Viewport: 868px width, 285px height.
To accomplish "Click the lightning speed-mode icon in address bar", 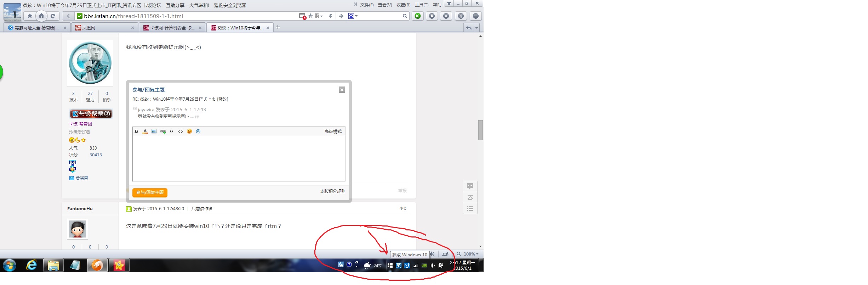I will 331,16.
